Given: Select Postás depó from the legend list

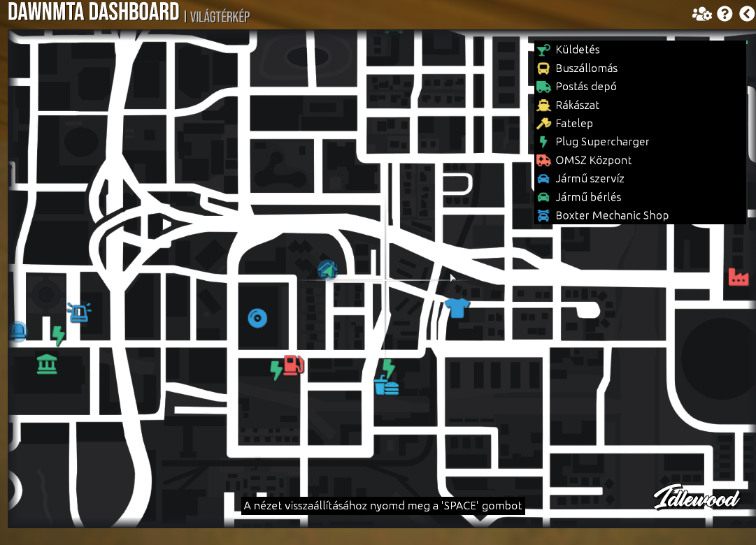Looking at the screenshot, I should point(586,87).
